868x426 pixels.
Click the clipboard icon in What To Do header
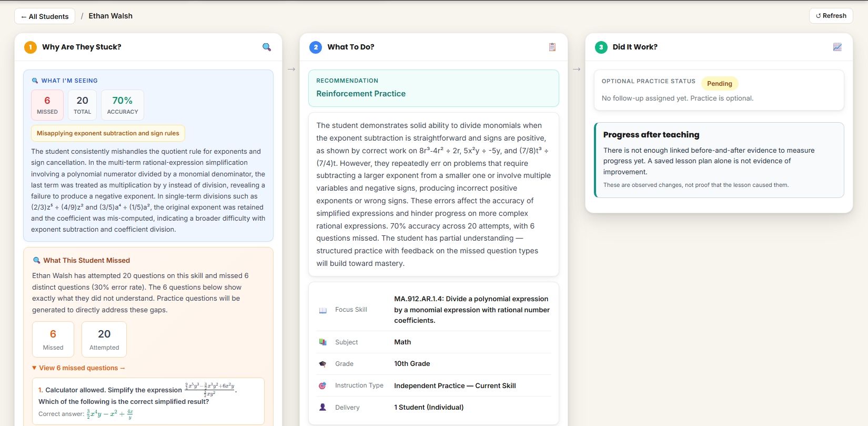pos(552,47)
